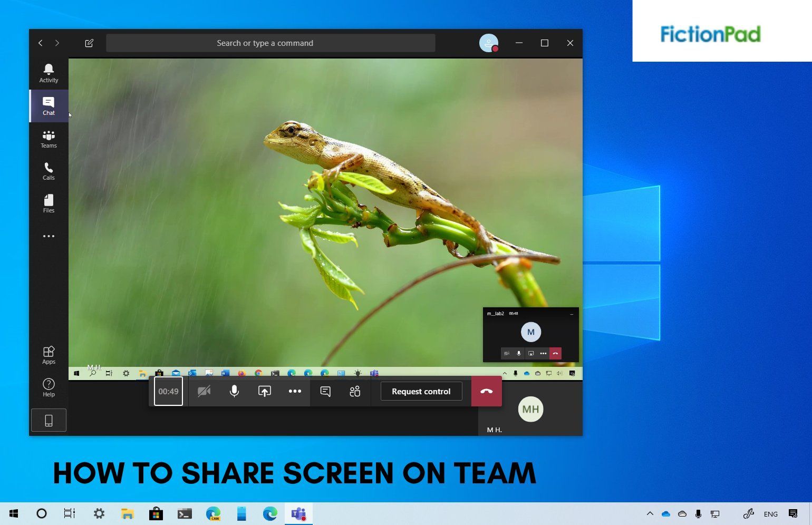Show more added apps via sidebar ellipsis

49,236
